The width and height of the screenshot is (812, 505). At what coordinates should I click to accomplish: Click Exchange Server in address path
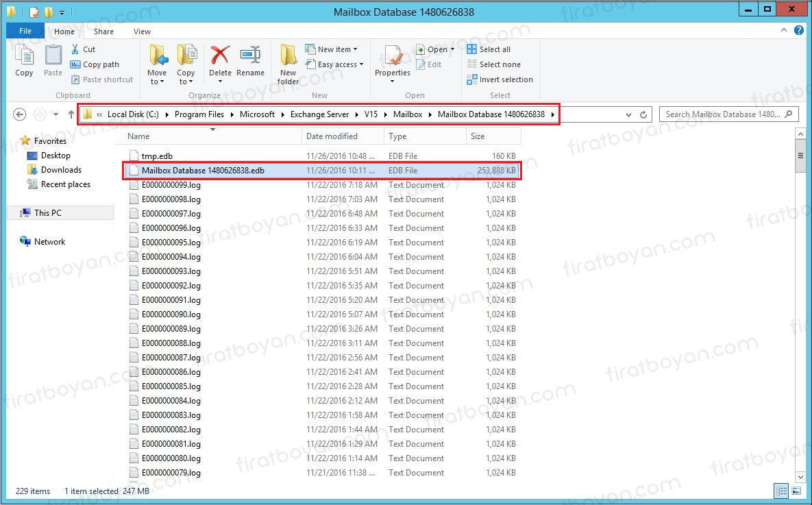click(319, 114)
